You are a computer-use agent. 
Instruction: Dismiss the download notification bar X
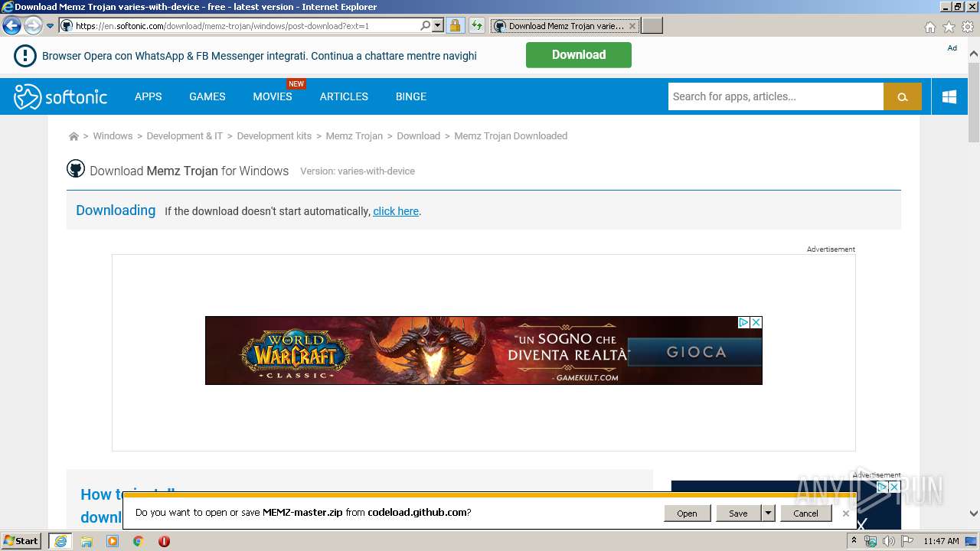click(846, 514)
